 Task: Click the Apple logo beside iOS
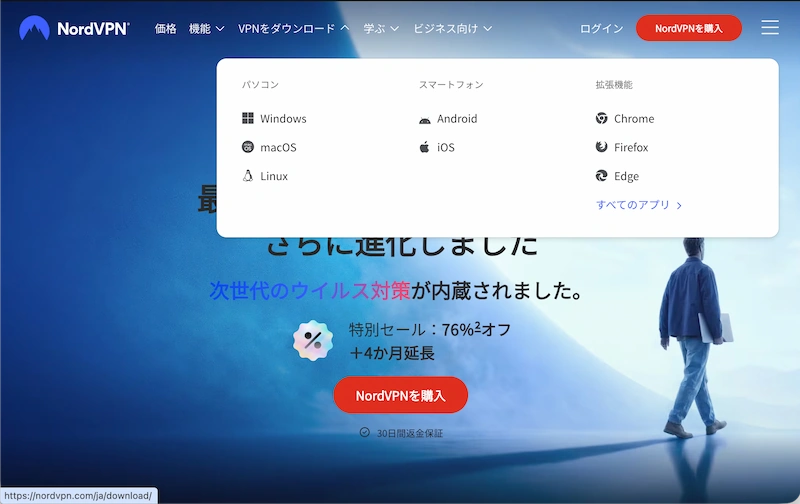[x=424, y=147]
